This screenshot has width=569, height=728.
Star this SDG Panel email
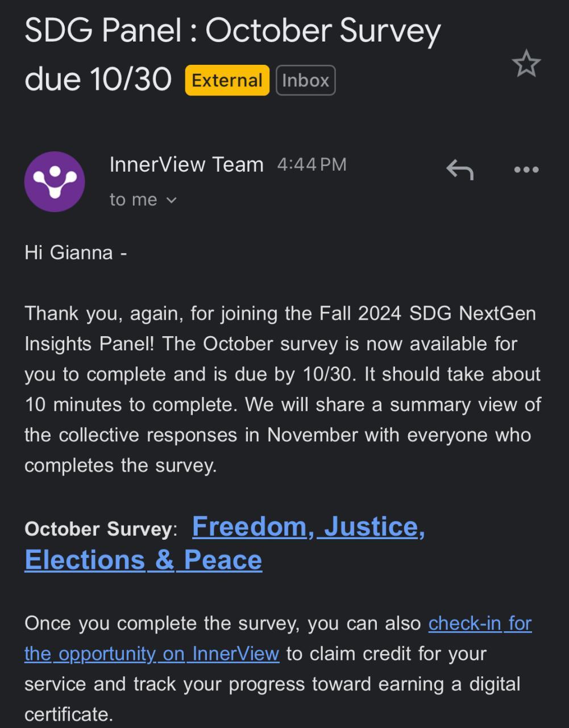[x=526, y=63]
